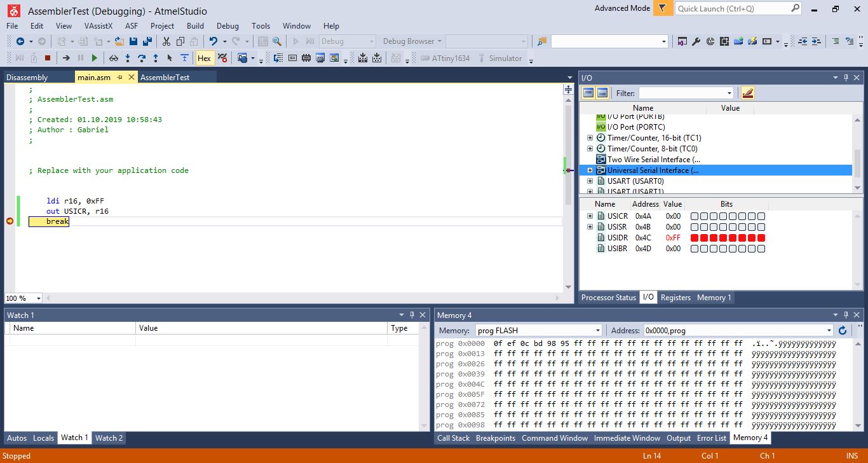The width and height of the screenshot is (868, 463).
Task: Switch to the Disassembly tab
Action: (x=27, y=78)
